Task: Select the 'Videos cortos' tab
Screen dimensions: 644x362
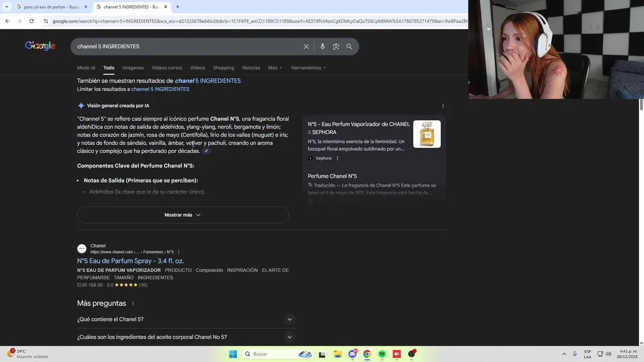Action: coord(167,68)
